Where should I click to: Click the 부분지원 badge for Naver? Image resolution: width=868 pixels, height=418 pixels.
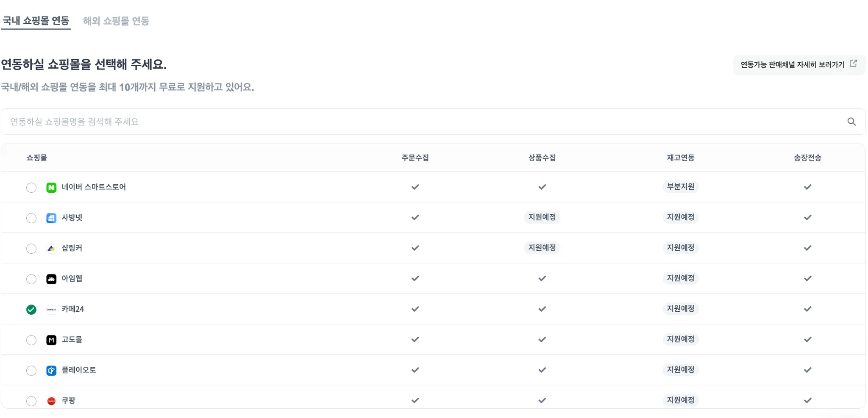tap(681, 187)
